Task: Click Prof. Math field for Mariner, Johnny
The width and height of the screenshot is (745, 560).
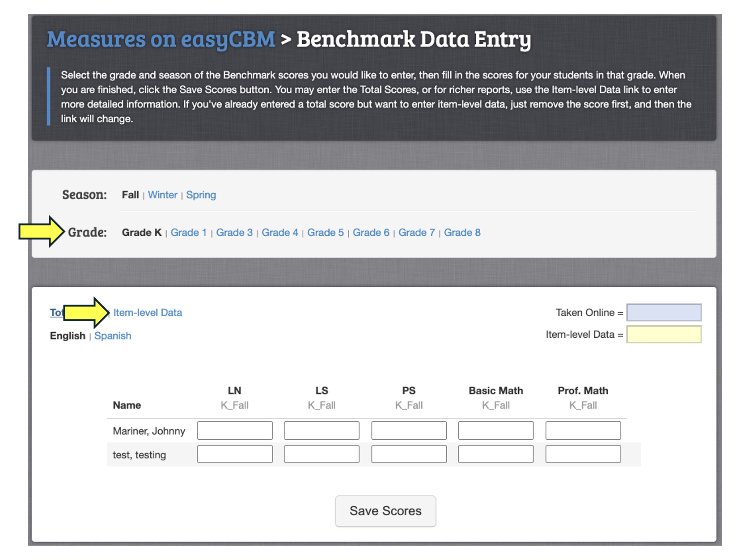Action: 583,431
